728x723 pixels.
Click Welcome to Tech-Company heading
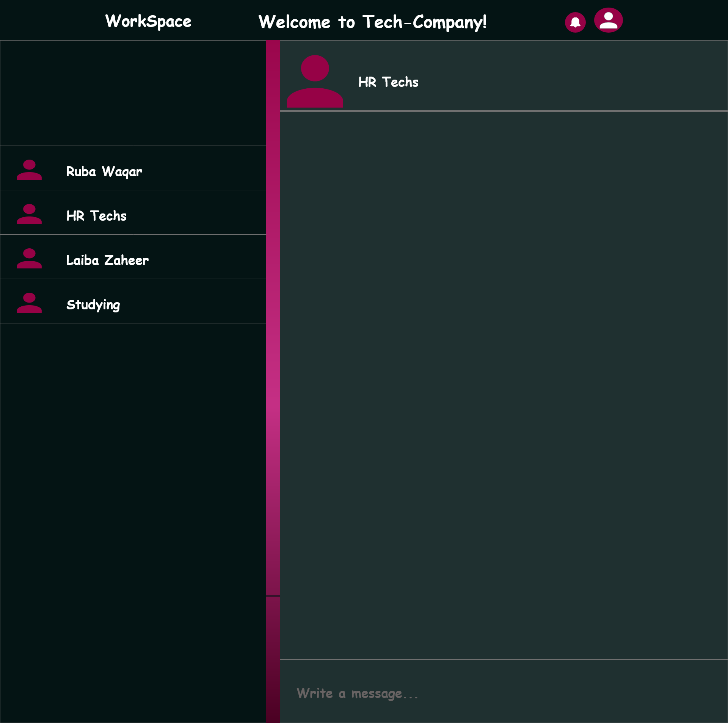click(372, 22)
